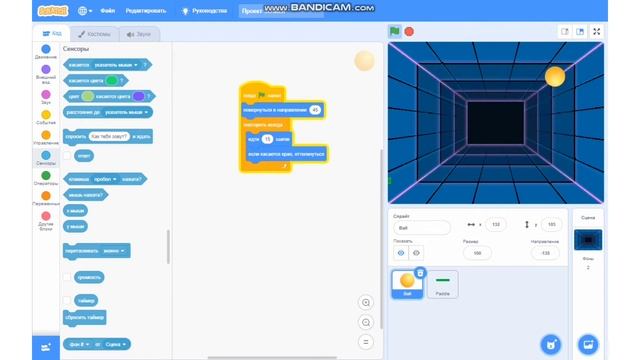The image size is (640, 360).
Task: Delete the Ball sprite via trash icon
Action: point(420,273)
